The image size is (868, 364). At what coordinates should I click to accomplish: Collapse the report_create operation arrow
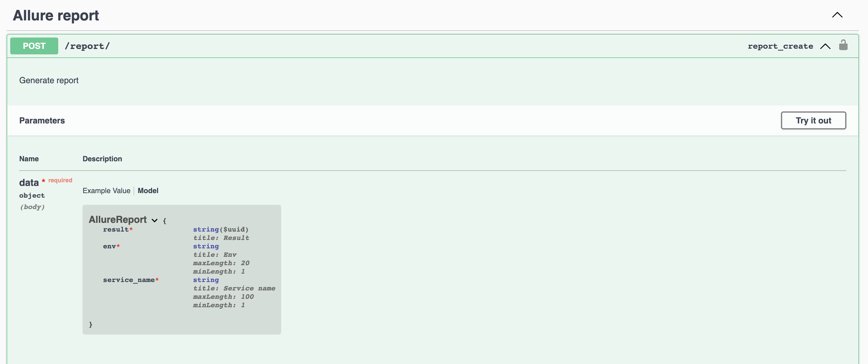pyautogui.click(x=825, y=46)
